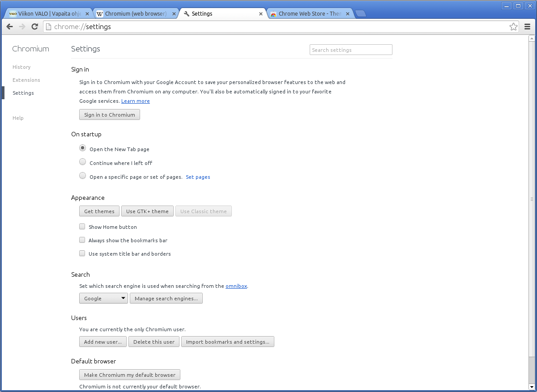
Task: Open the omnibox link
Action: 236,286
